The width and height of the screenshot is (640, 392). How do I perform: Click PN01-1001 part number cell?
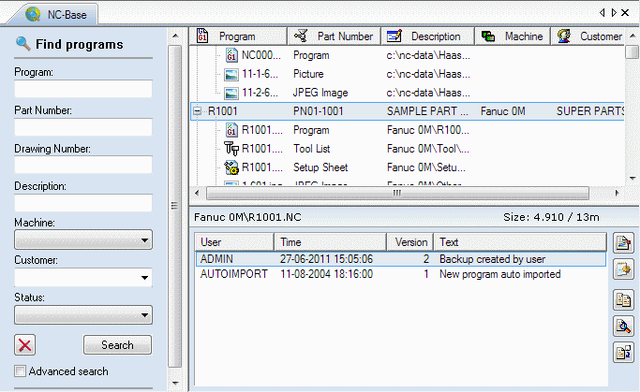(318, 111)
